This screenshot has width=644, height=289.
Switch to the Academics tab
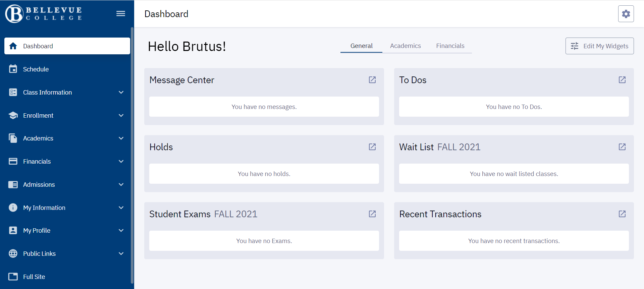(405, 46)
